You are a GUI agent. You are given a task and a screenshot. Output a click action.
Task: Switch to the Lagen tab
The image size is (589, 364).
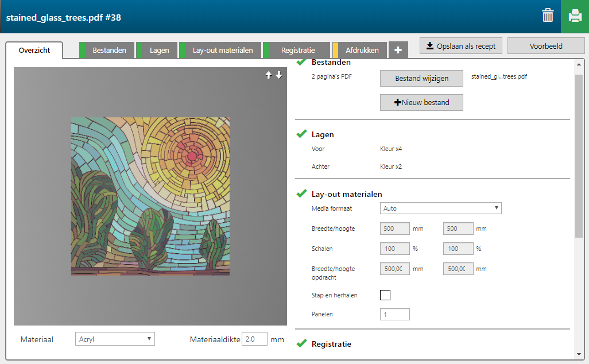(157, 50)
